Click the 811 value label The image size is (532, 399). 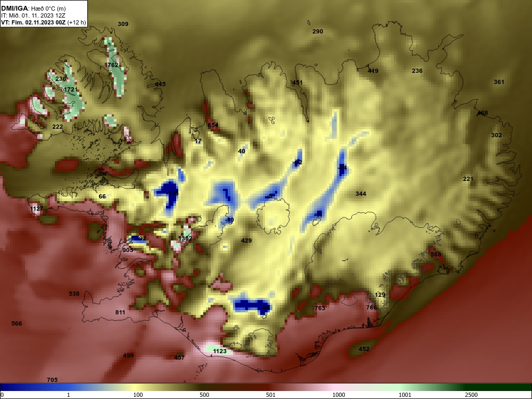[120, 312]
